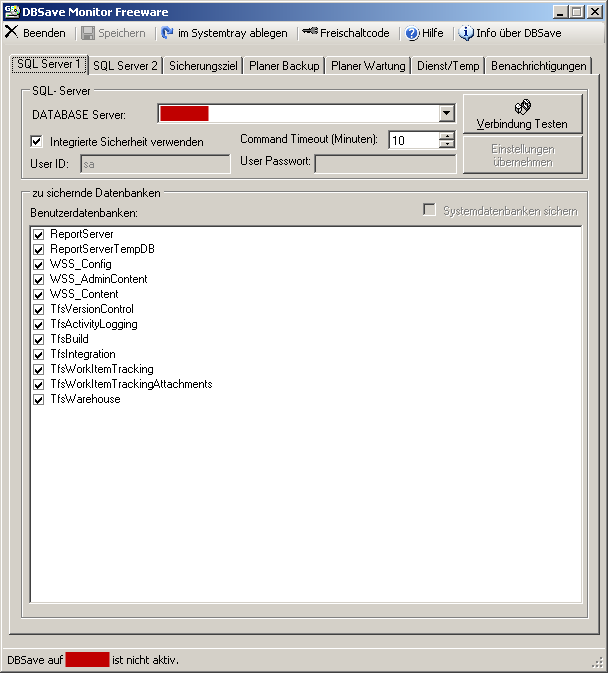
Task: Click the system tray arrow icon
Action: (x=167, y=33)
